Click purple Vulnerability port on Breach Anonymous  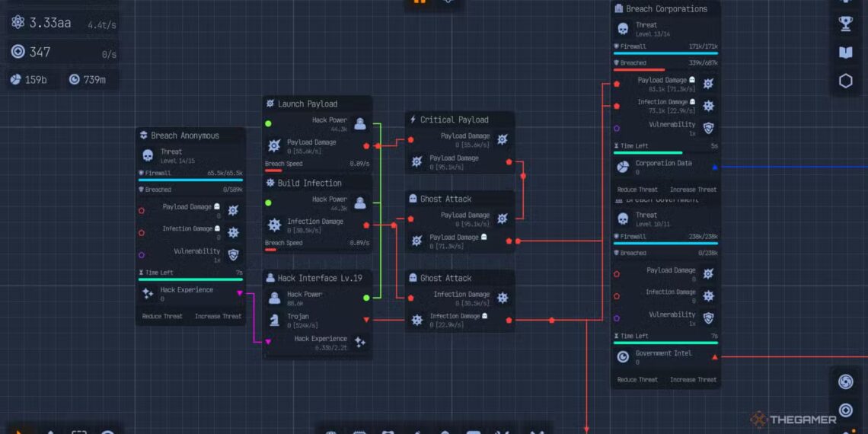click(142, 255)
